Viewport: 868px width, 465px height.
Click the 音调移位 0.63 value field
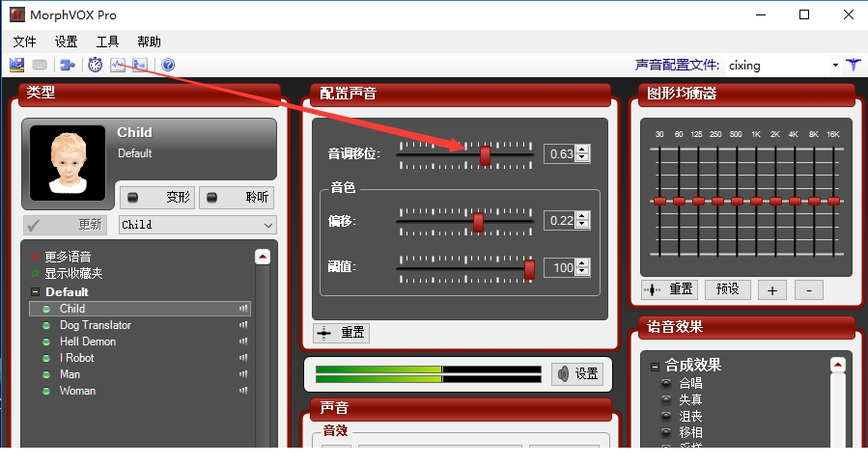coord(560,153)
